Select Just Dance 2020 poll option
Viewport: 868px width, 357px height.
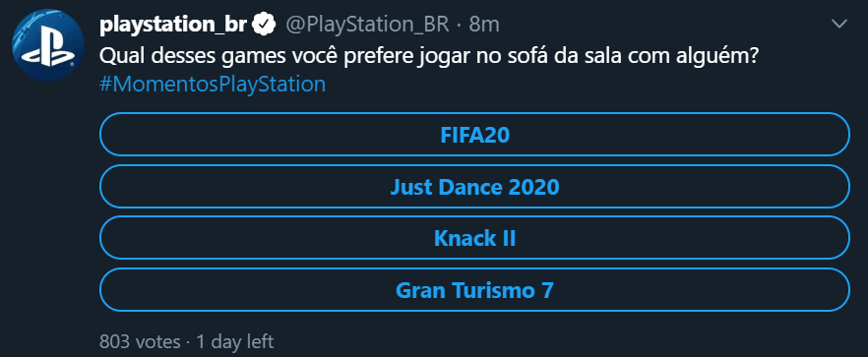(474, 187)
